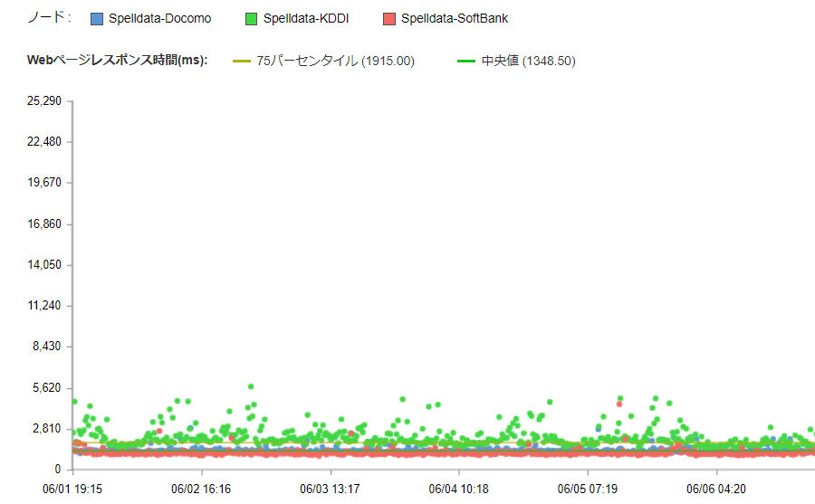Viewport: 815px width, 504px height.
Task: Click the 25,290 y-axis value
Action: pyautogui.click(x=44, y=100)
